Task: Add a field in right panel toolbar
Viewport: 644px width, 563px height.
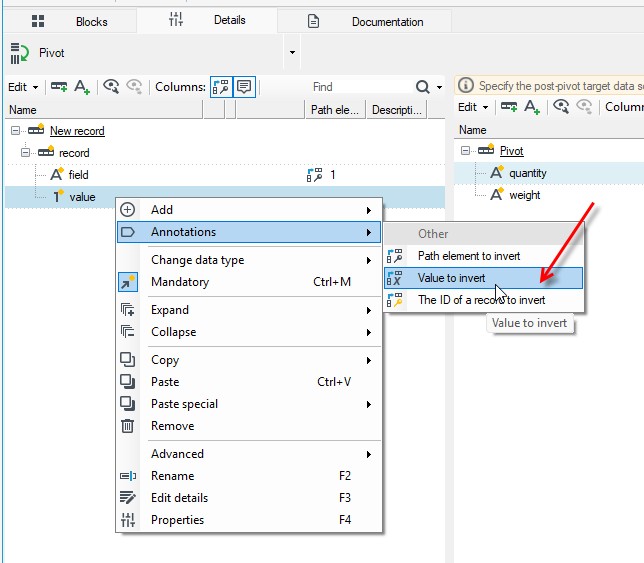Action: click(532, 107)
